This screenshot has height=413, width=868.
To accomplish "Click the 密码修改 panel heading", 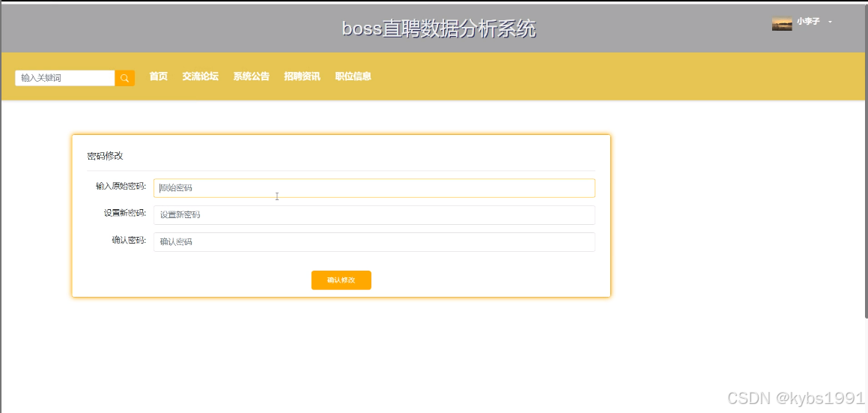I will pos(105,156).
